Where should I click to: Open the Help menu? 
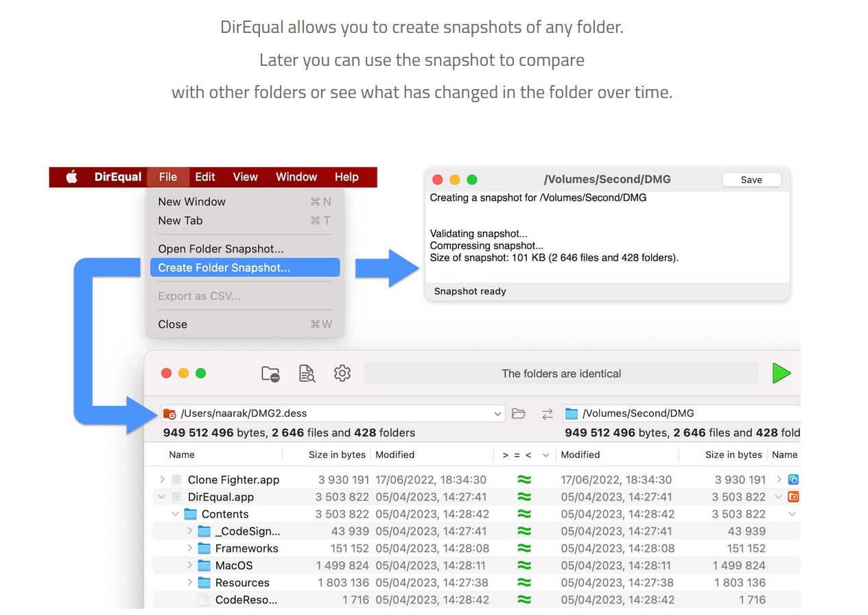347,177
